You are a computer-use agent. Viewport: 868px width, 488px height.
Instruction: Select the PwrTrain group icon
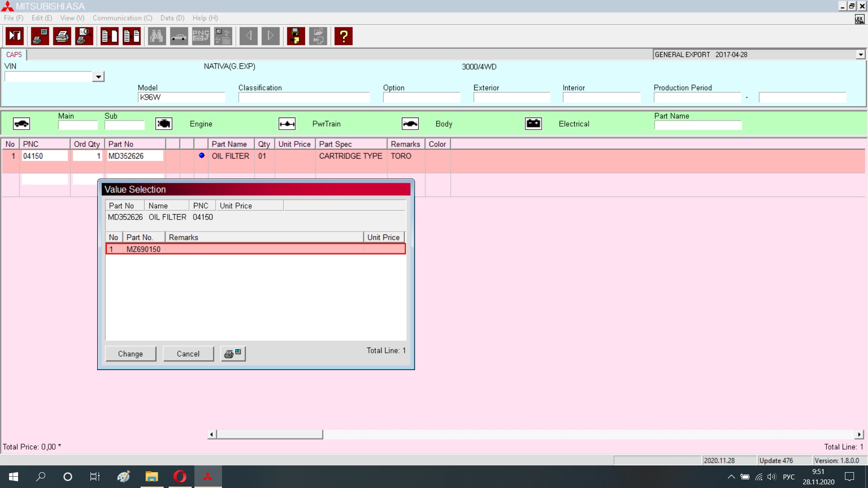(287, 124)
